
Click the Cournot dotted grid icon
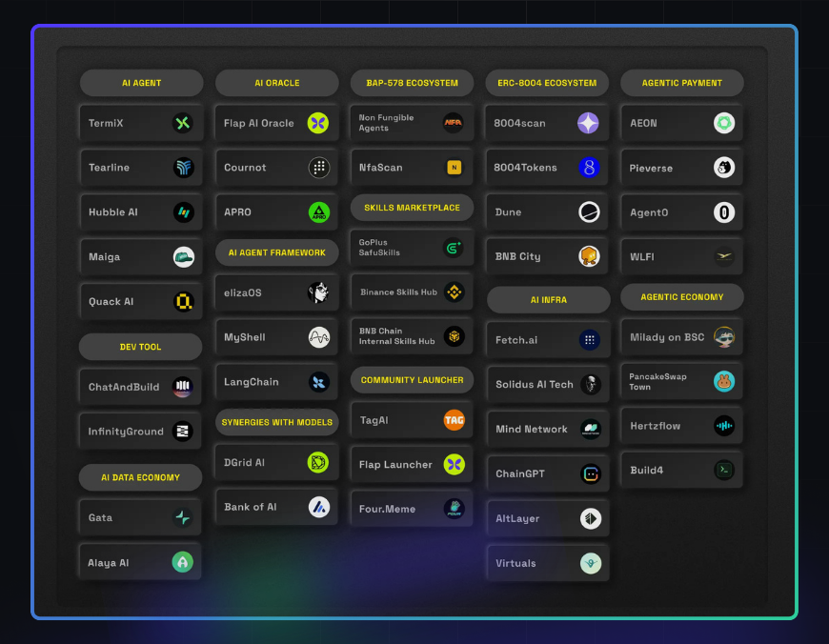tap(319, 168)
